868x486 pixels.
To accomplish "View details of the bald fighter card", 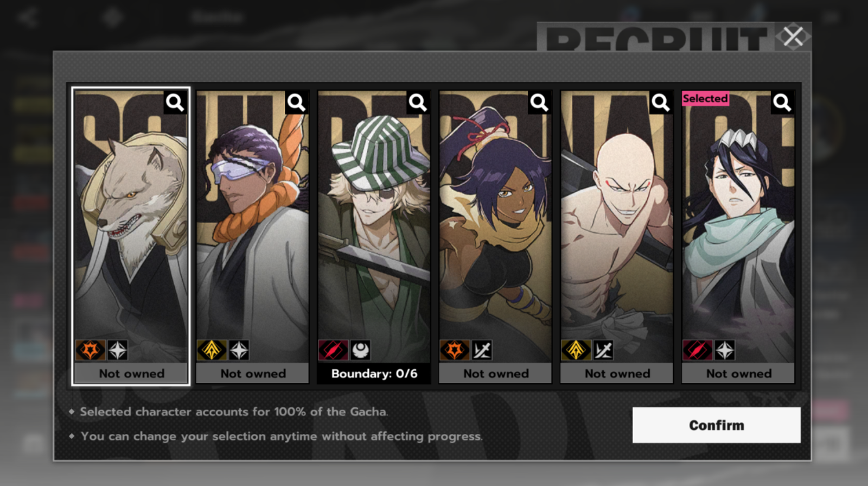I will coord(661,102).
